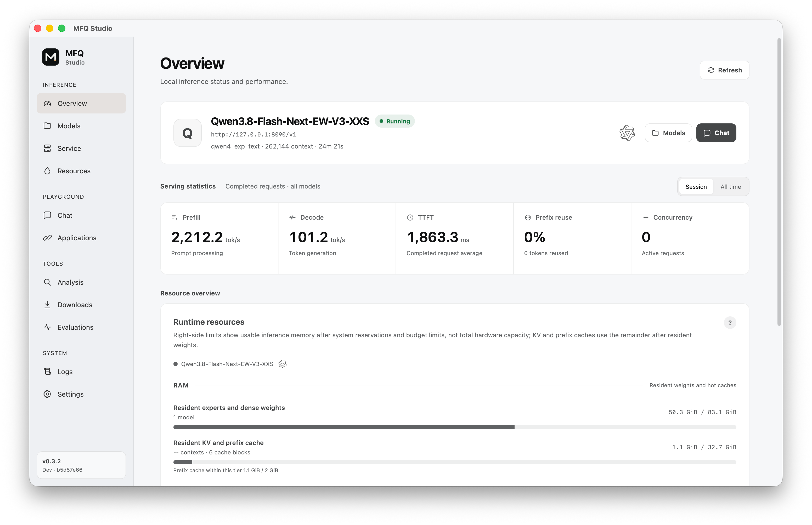812x525 pixels.
Task: Click the v0.3.2 version info box
Action: click(x=81, y=465)
